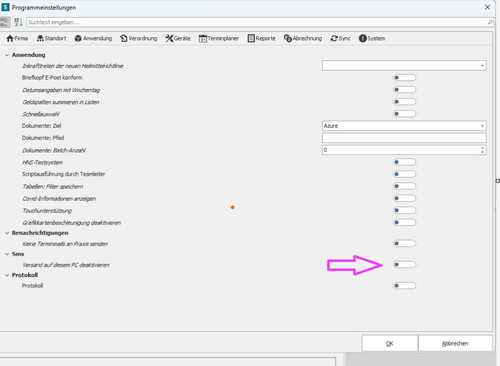Open the Reporte tab
The width and height of the screenshot is (500, 366).
[262, 38]
